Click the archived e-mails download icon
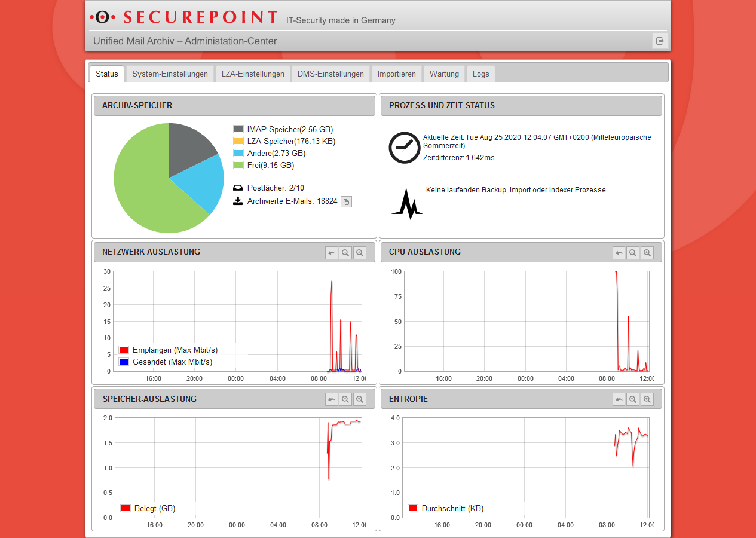The image size is (756, 538). pyautogui.click(x=238, y=201)
